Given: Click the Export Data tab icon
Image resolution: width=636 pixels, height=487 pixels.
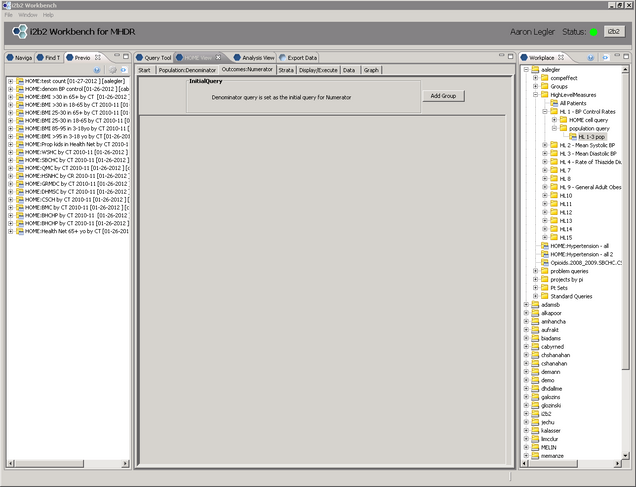Looking at the screenshot, I should click(x=283, y=58).
